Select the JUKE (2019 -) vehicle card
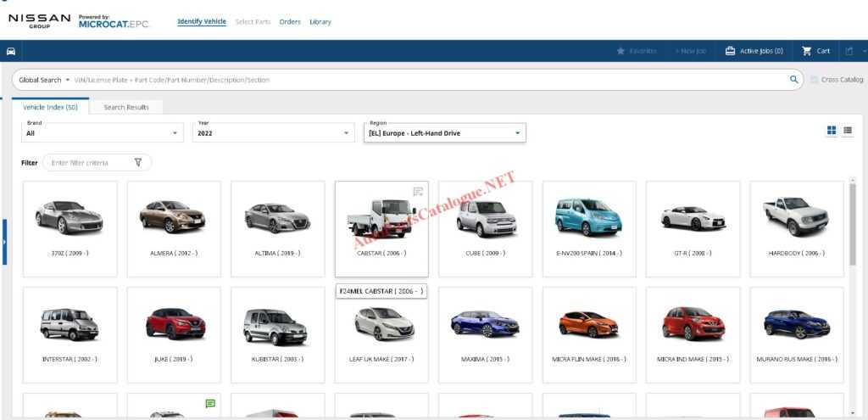The width and height of the screenshot is (868, 420). click(174, 334)
